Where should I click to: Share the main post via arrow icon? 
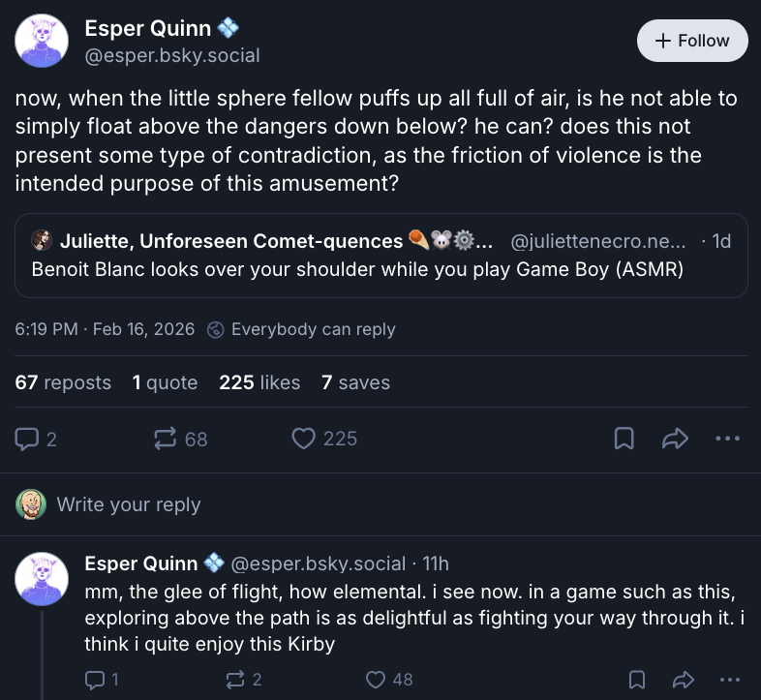tap(674, 439)
